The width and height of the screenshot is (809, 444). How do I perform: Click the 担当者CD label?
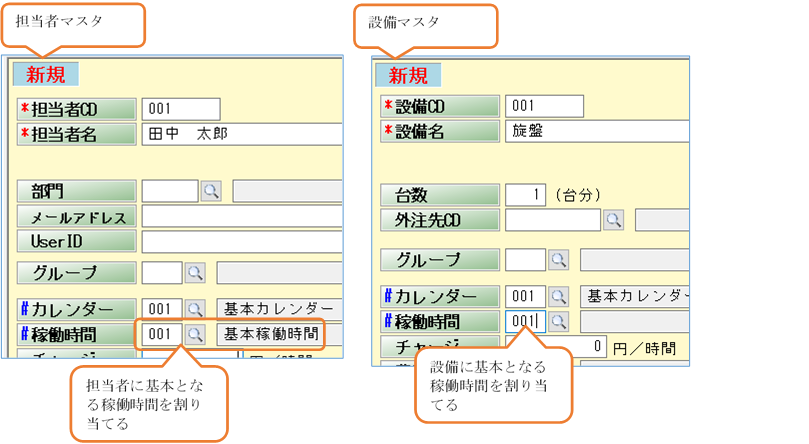click(x=76, y=109)
